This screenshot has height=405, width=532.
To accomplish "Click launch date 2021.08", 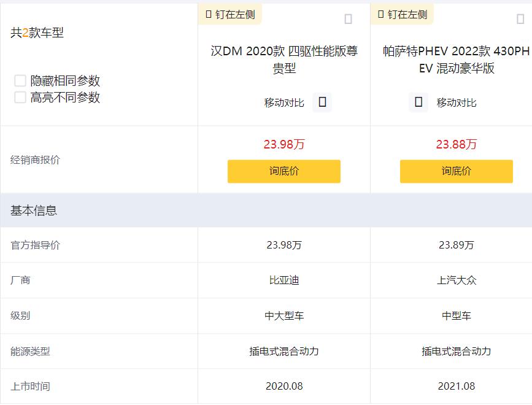I will click(x=457, y=386).
